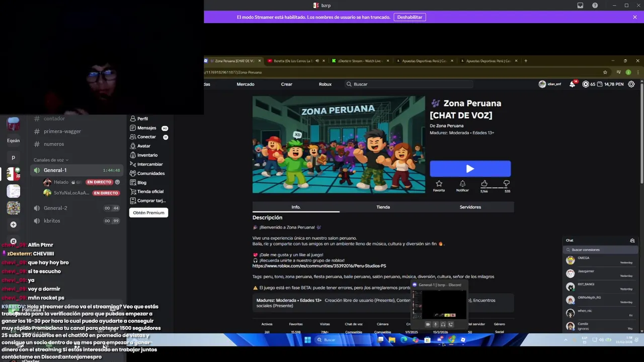Select user SoYuNaLocAaA in voice channel
Screen dimensions: 644x362
(x=71, y=193)
